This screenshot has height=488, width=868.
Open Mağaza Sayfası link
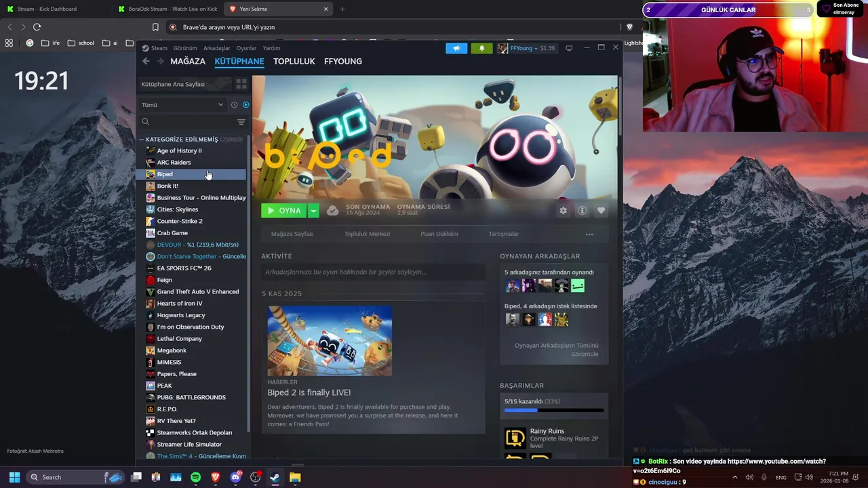pos(292,234)
